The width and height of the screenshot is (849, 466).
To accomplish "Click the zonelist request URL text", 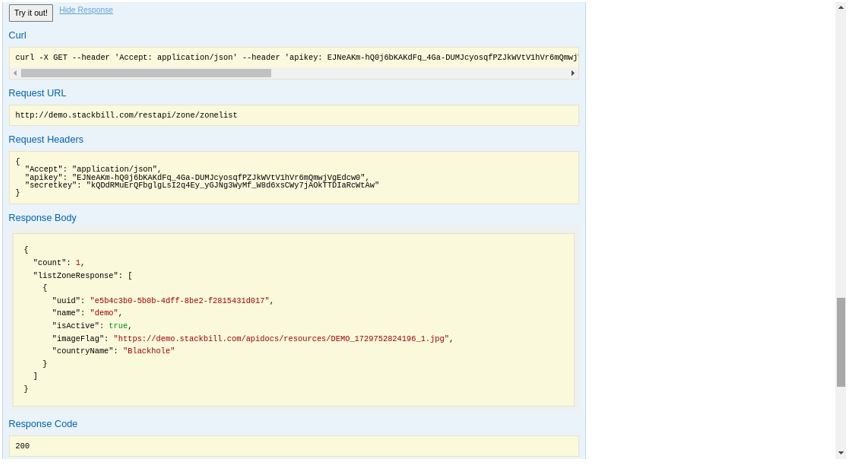I will tap(126, 115).
